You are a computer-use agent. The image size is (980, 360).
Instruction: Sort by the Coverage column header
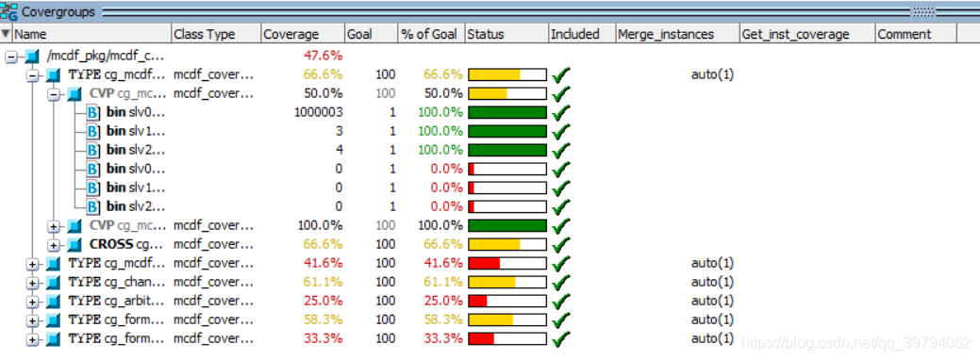[303, 34]
